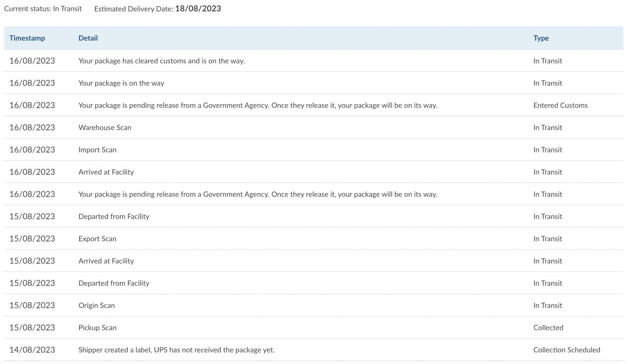Click the date in the Import Scan row

(32, 150)
